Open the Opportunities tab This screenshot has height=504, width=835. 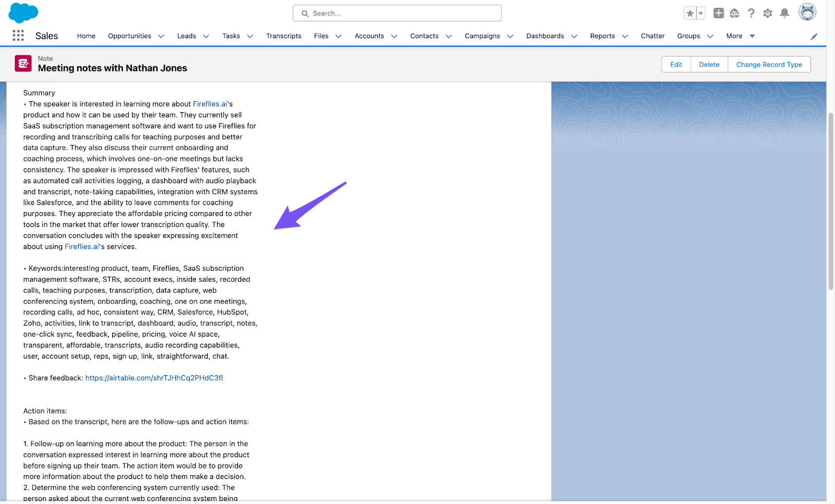(x=129, y=36)
